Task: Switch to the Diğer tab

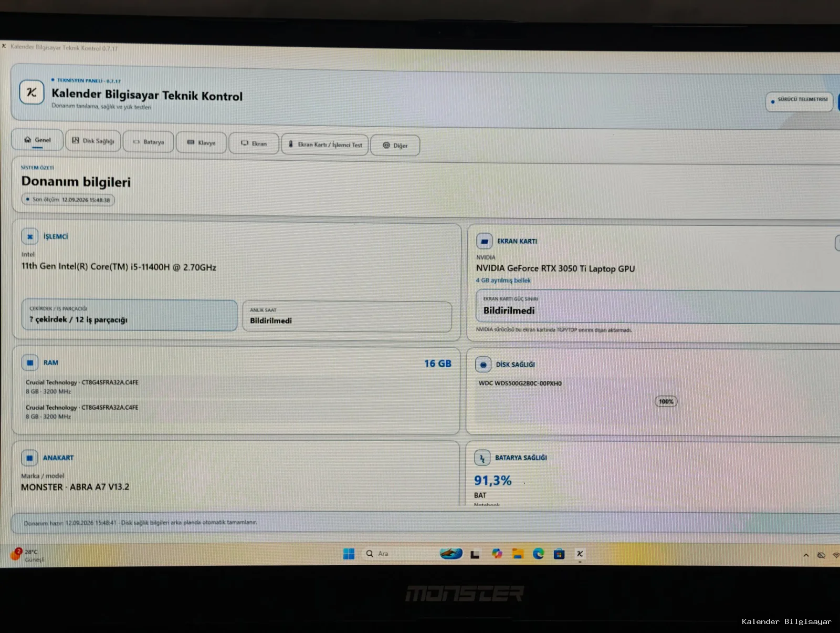Action: tap(395, 146)
